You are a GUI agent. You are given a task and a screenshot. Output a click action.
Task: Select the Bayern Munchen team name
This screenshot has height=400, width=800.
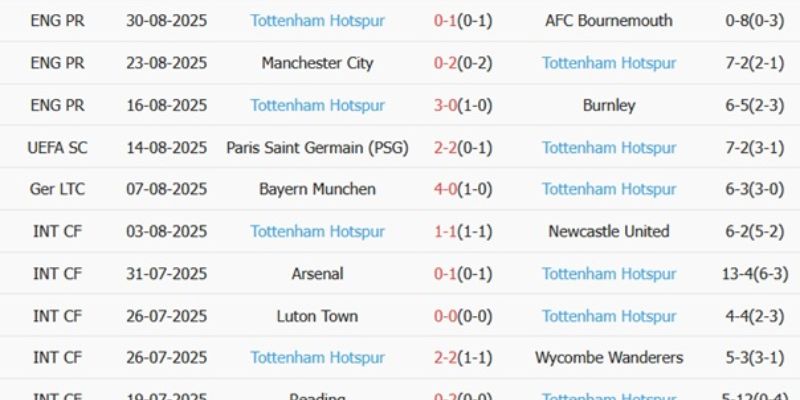click(x=317, y=189)
